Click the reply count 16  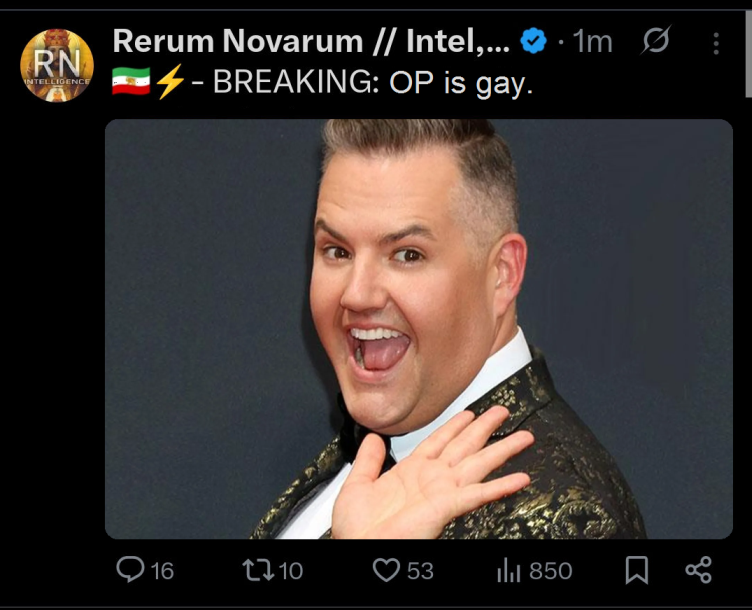point(162,571)
